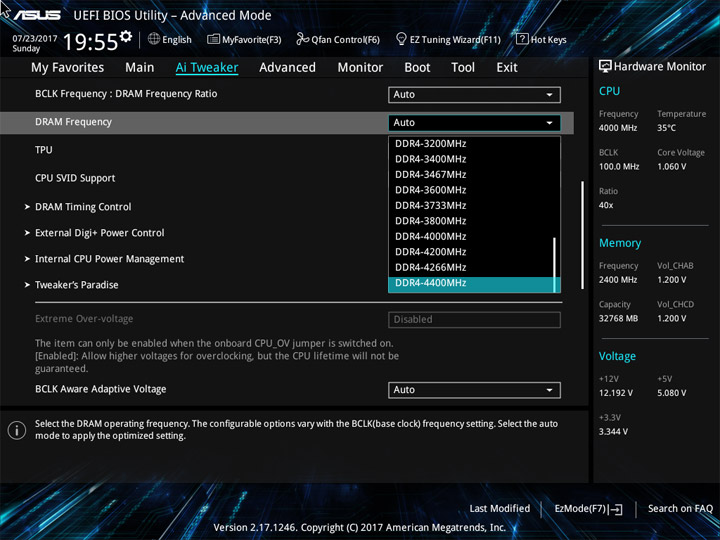Click the disabled Extreme Over-voltage field
Screen dimensions: 720x540
click(x=474, y=320)
